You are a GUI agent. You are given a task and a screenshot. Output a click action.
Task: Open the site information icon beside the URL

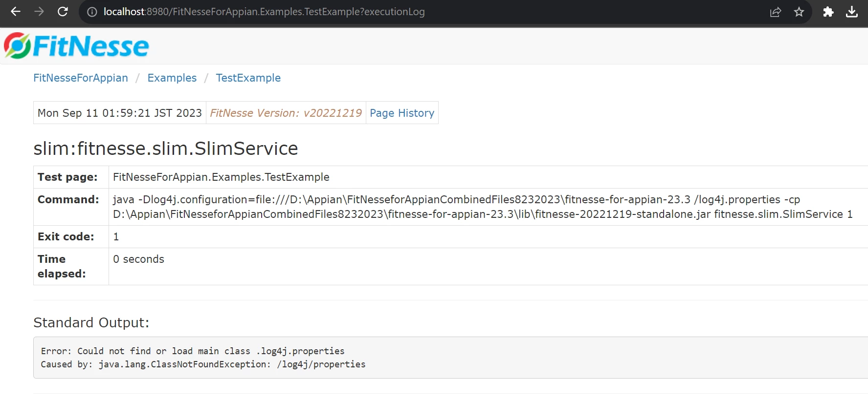click(x=92, y=12)
